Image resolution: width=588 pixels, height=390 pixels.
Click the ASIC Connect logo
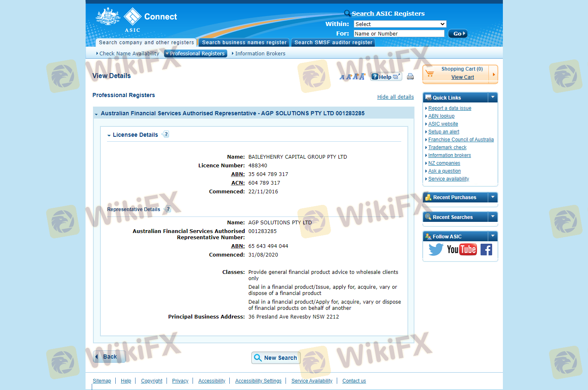click(x=136, y=19)
